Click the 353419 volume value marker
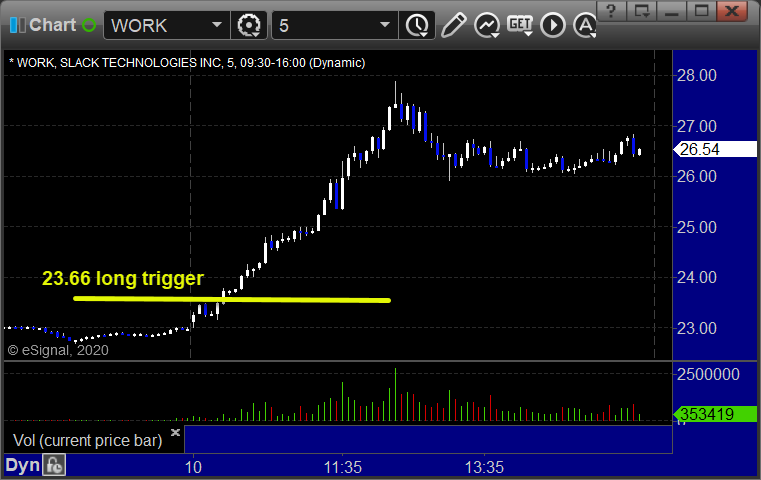 (715, 414)
